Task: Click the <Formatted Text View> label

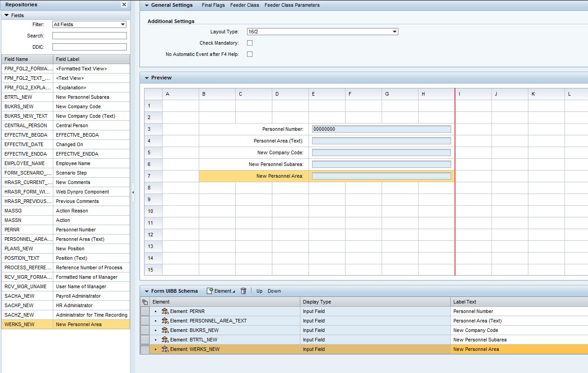Action: click(81, 69)
